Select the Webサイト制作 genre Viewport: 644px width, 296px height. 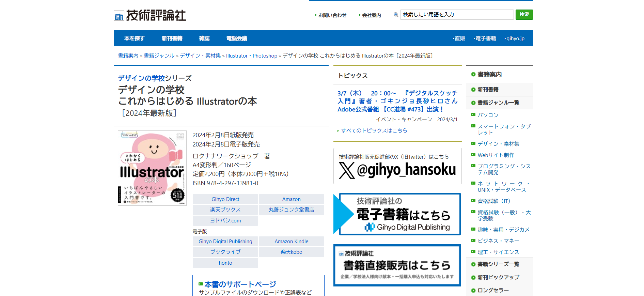point(496,155)
